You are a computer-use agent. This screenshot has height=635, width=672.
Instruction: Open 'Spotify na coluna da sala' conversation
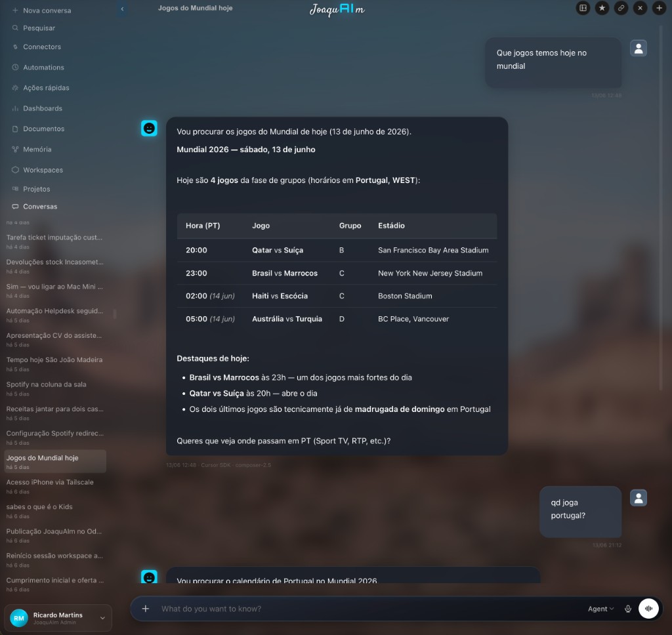pyautogui.click(x=55, y=388)
